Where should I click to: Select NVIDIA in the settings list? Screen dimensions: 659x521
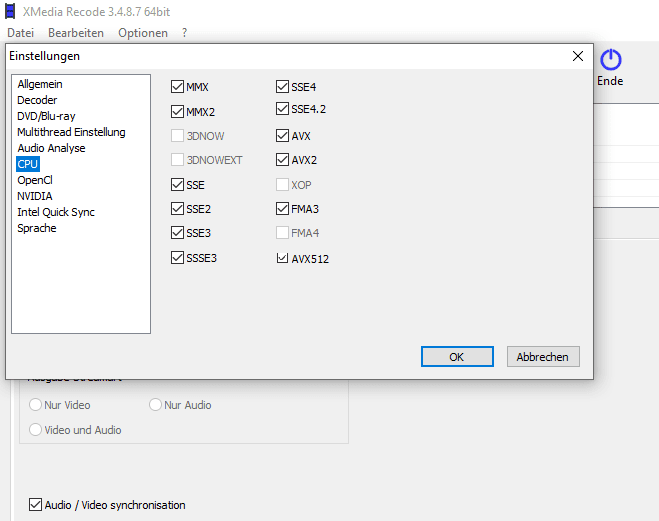pos(35,196)
